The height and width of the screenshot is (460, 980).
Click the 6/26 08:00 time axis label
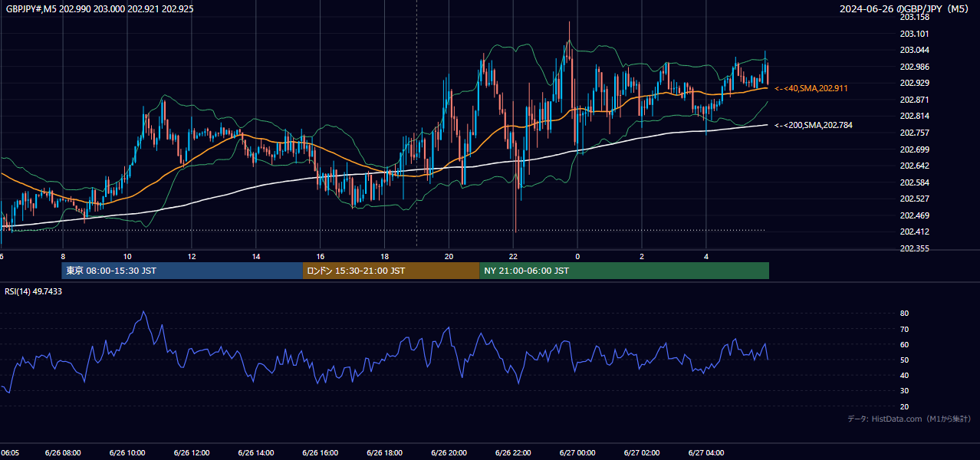63,453
